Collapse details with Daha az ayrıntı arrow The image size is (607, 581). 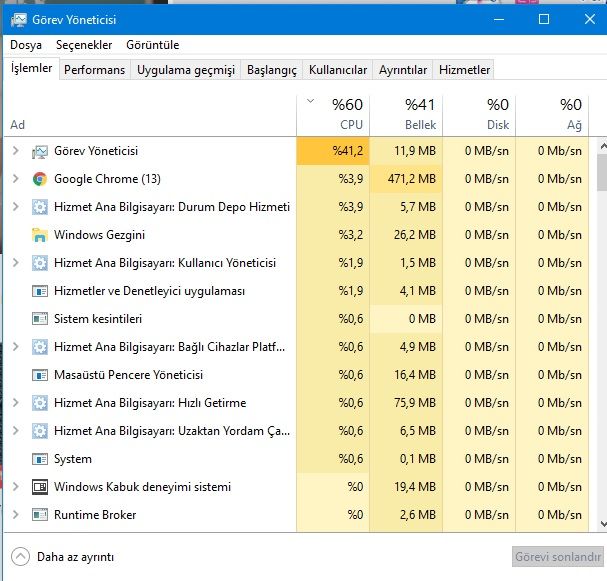(21, 556)
